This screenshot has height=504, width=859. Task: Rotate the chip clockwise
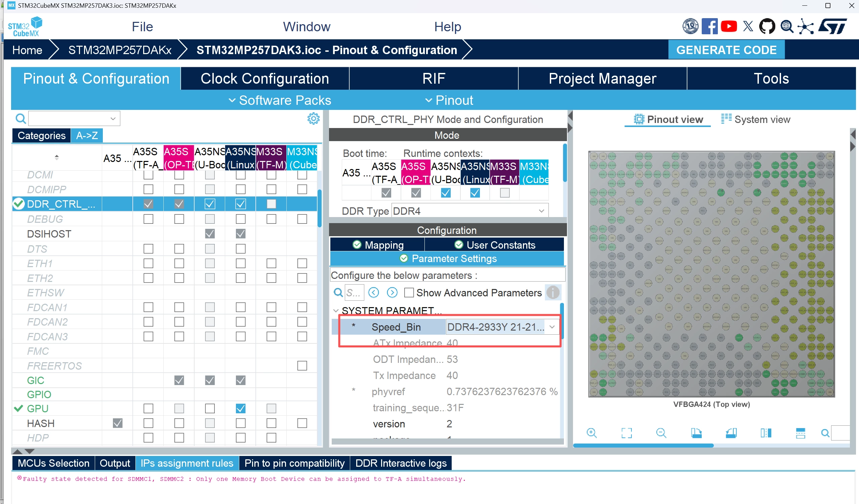696,433
